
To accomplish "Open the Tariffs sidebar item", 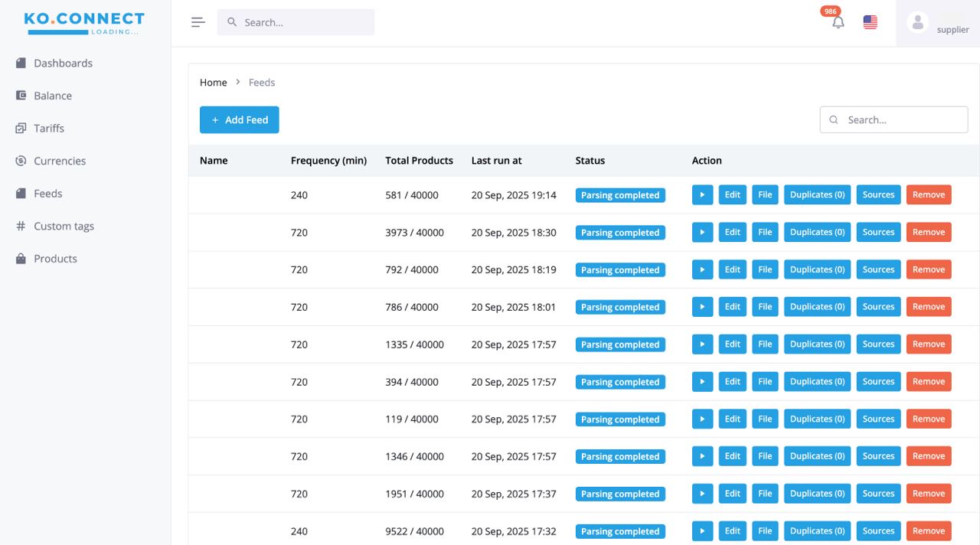I will [49, 129].
